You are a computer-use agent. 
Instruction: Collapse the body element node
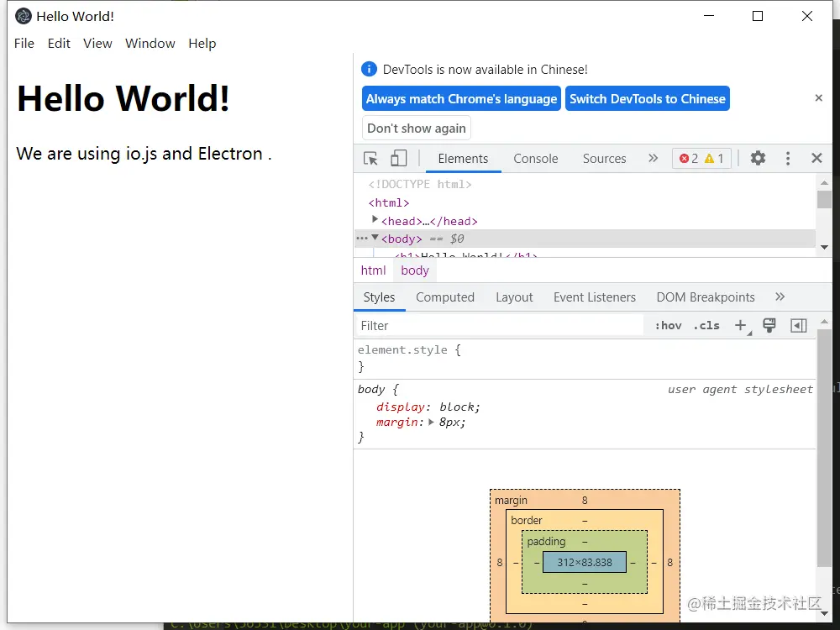click(375, 238)
